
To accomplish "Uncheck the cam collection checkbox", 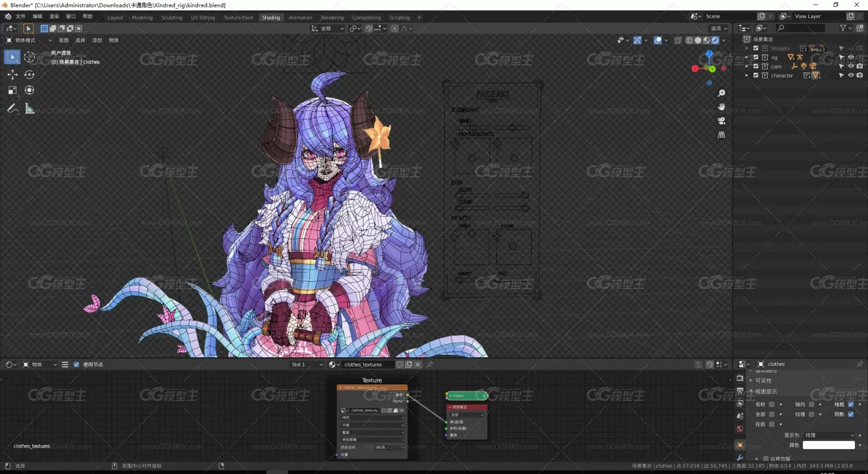I will [756, 66].
